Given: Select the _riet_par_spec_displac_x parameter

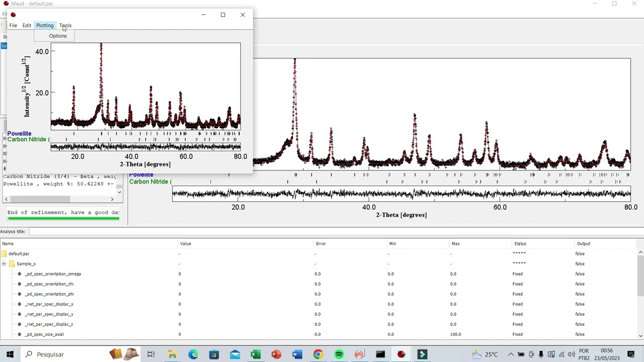Looking at the screenshot, I should [49, 304].
